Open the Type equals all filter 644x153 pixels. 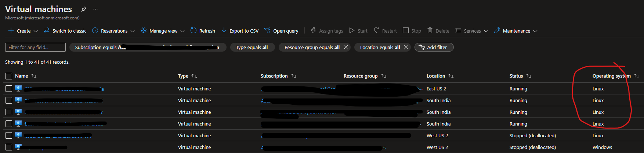[x=252, y=47]
